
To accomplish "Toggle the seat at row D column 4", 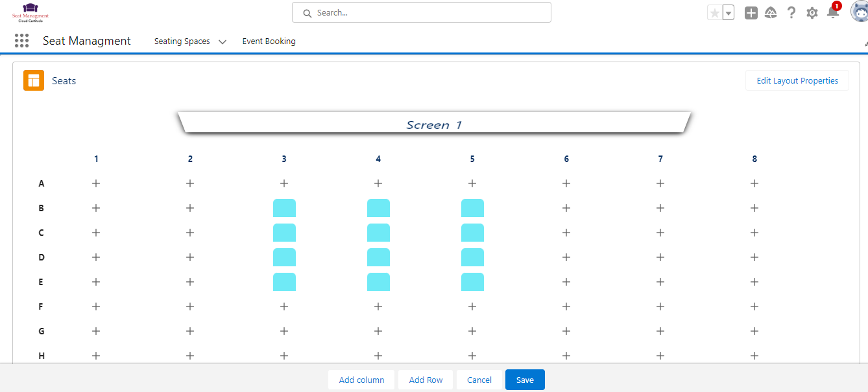I will (378, 257).
